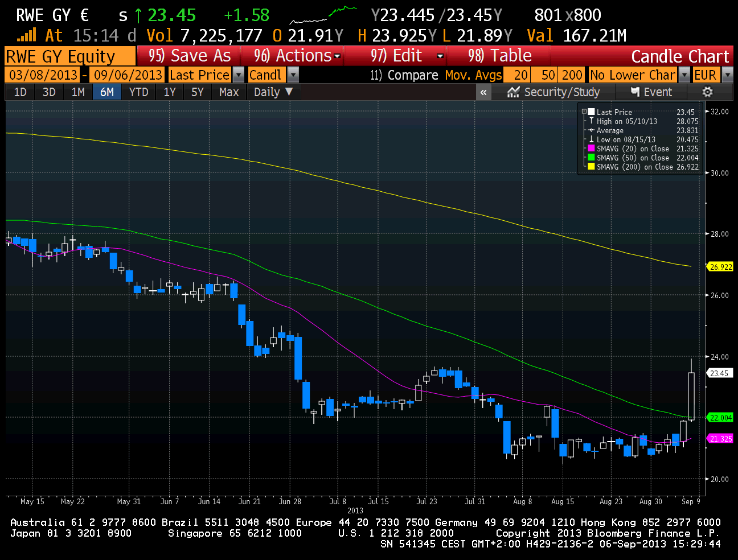Click the Candle Chart title label
738x560 pixels.
pos(680,56)
